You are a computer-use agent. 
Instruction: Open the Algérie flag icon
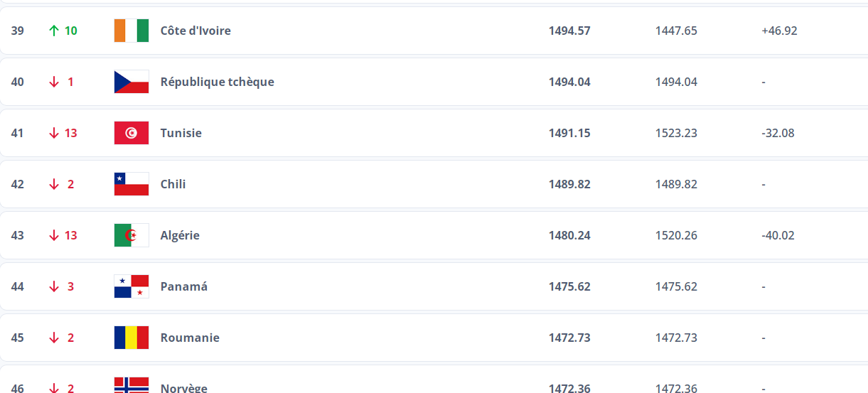[132, 235]
